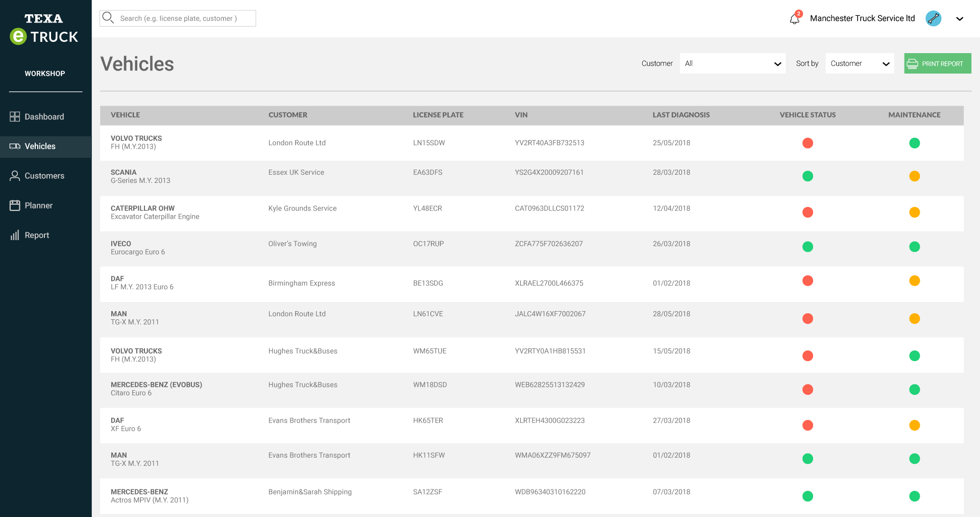Select CATERPILLAR OHW excavator entry

point(155,212)
